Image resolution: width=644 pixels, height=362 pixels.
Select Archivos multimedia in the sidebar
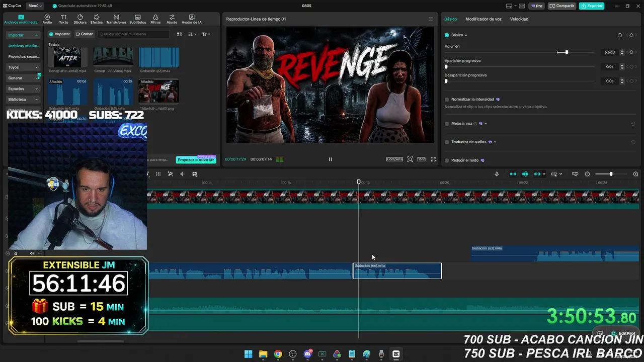pyautogui.click(x=24, y=46)
